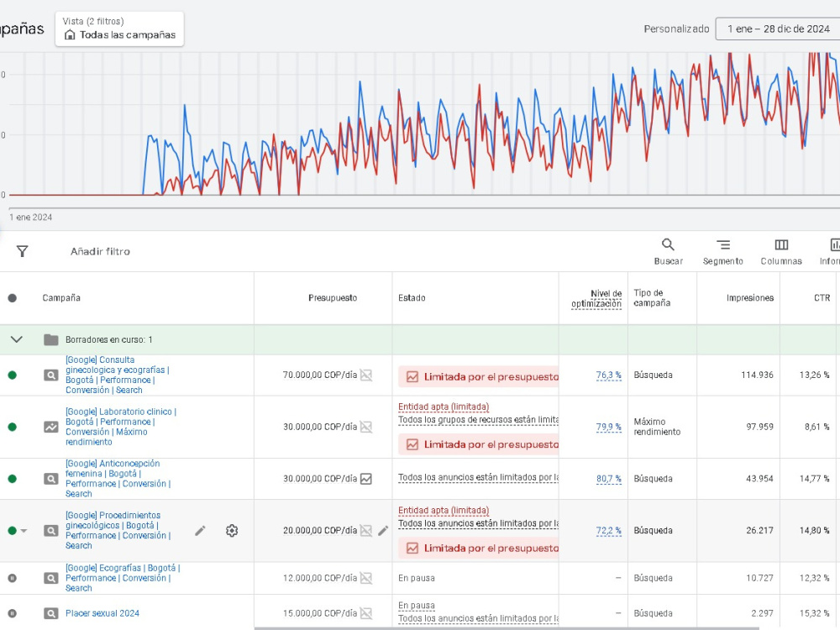Click Añadir filtro field
This screenshot has width=840, height=630.
(100, 251)
